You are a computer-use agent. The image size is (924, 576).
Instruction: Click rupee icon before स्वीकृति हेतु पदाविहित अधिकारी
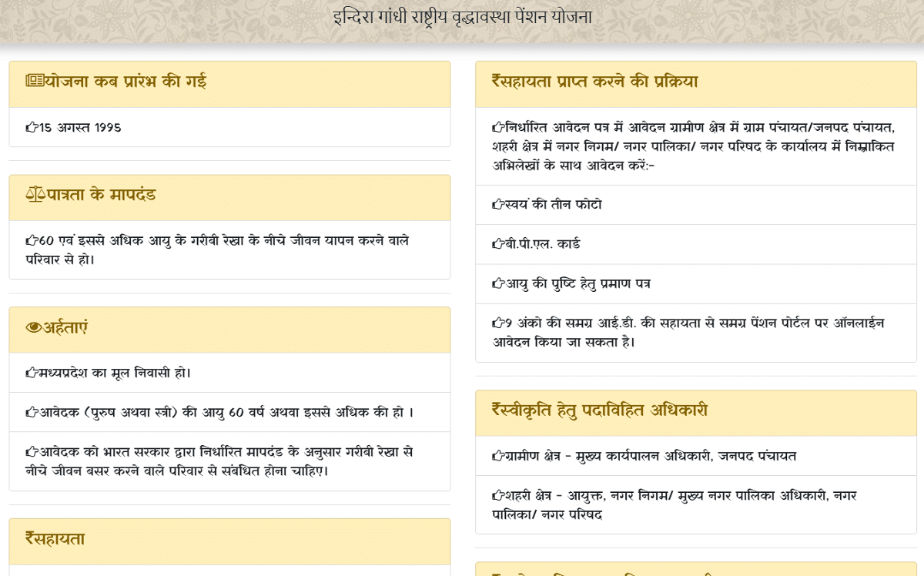pos(497,410)
